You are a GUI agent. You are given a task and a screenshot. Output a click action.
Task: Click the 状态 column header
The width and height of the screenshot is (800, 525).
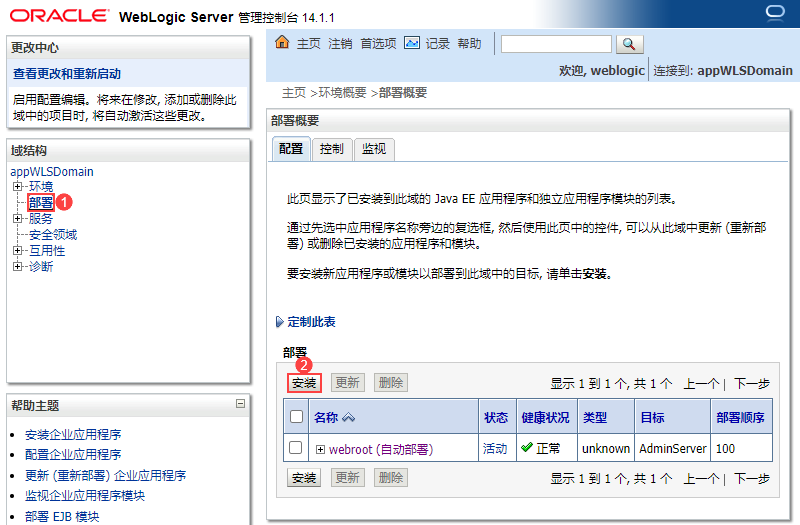point(496,417)
